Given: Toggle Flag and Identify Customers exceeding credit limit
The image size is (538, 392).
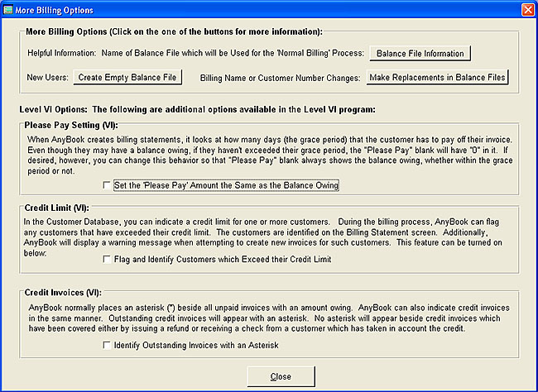Looking at the screenshot, I should (x=108, y=260).
